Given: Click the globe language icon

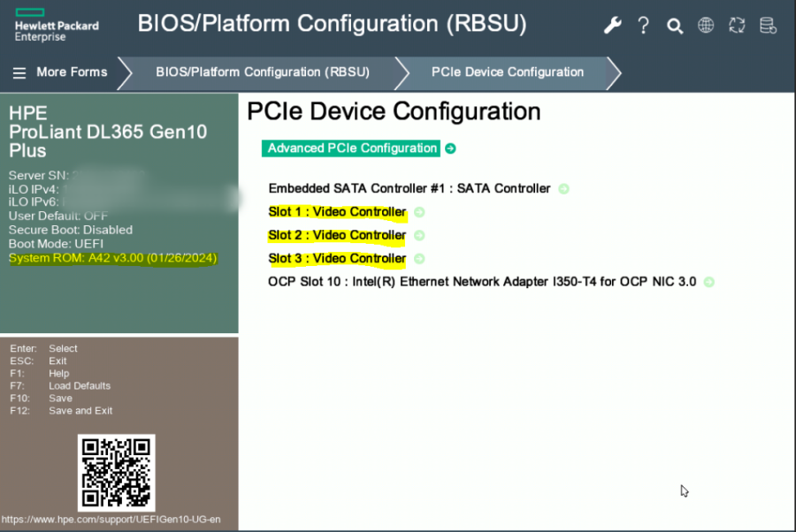Looking at the screenshot, I should [x=706, y=26].
